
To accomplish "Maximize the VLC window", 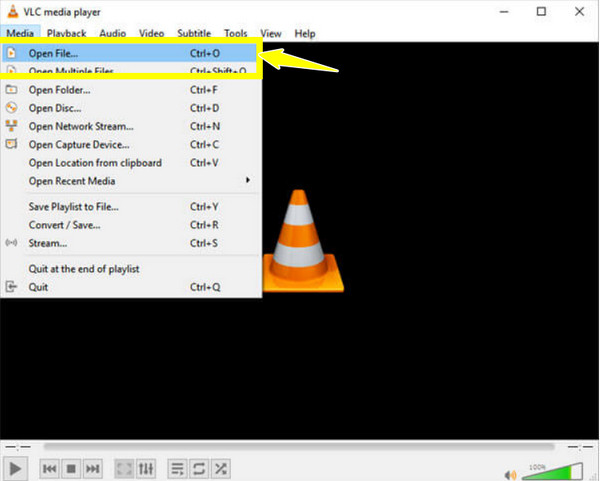I will (x=541, y=12).
